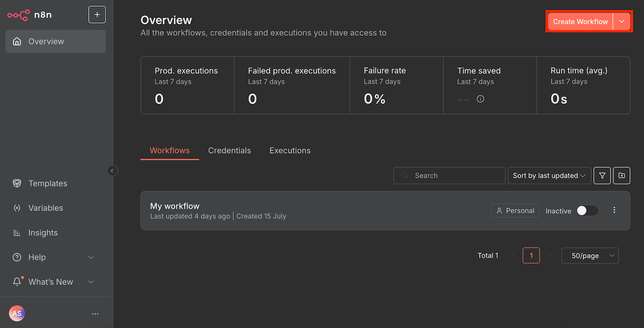
Task: Switch to the Executions tab
Action: pos(289,150)
